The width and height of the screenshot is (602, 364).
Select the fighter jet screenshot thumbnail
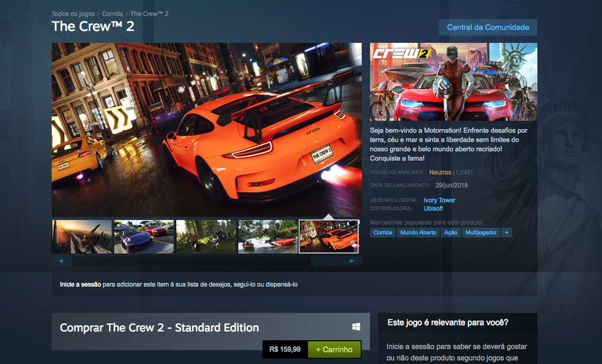(82, 237)
